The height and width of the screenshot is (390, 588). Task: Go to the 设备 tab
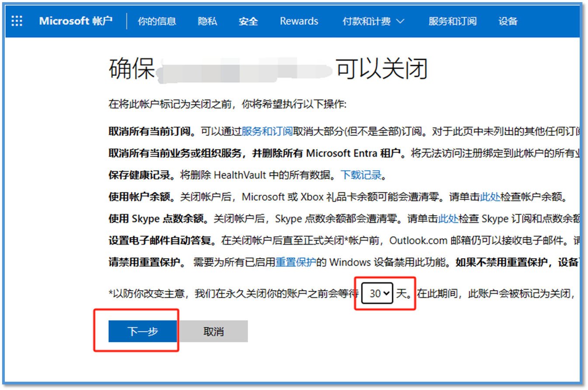[508, 21]
